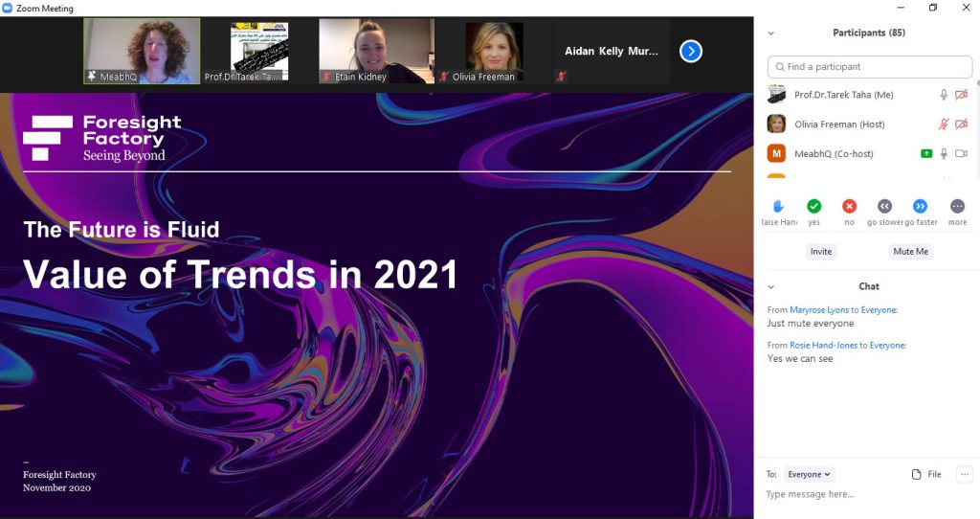Select Aidan Kelly Mur... video tile
Screen dimensions: 980x519
[x=612, y=51]
